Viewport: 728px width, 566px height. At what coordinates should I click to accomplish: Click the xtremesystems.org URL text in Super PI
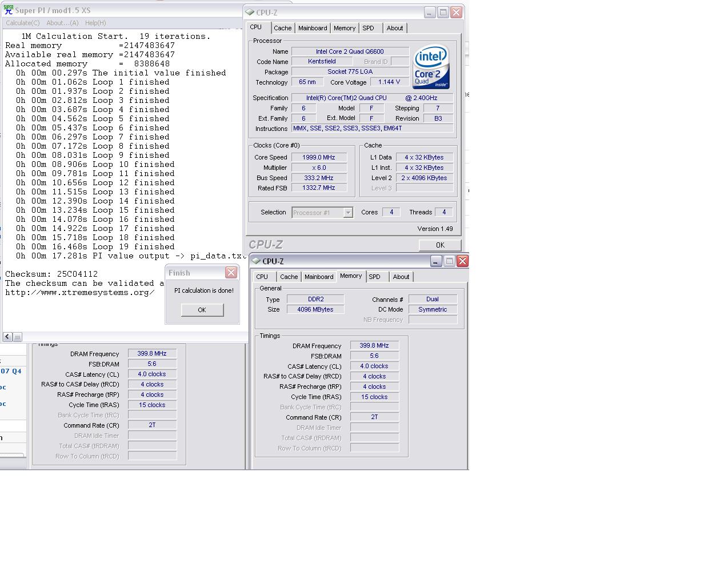click(x=80, y=292)
